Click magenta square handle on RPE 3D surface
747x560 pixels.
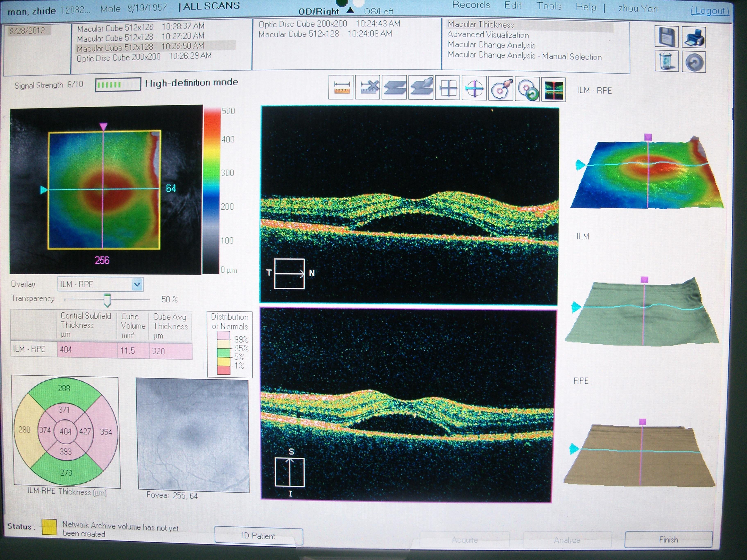[642, 422]
